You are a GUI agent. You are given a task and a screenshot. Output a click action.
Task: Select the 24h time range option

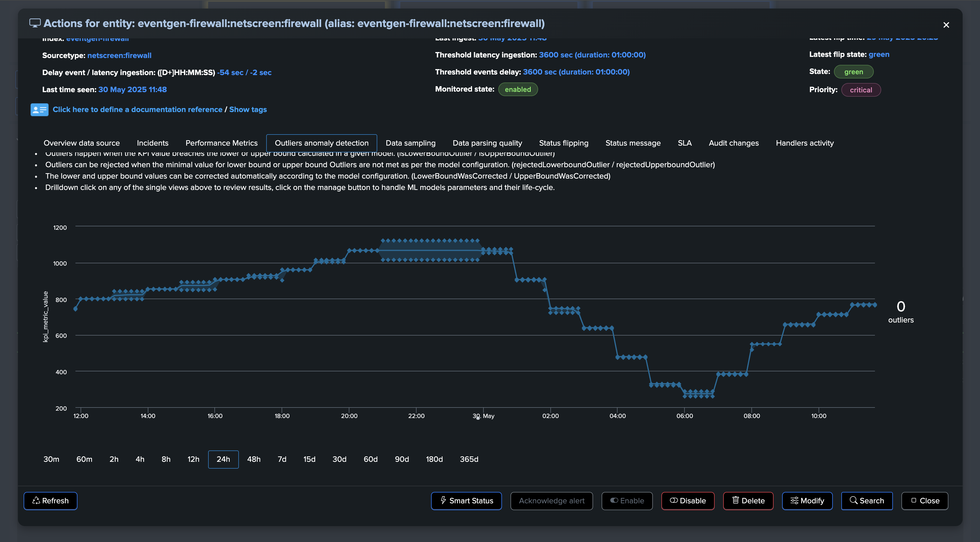pos(223,459)
